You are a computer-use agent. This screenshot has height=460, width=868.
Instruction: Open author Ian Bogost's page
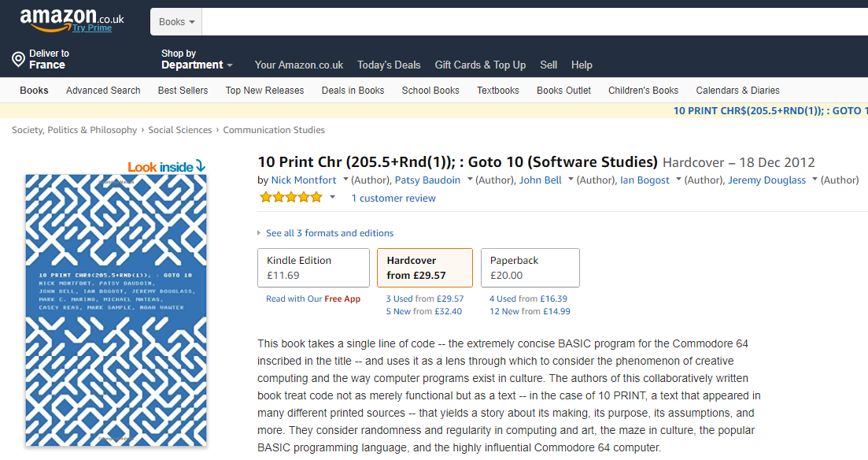[645, 180]
